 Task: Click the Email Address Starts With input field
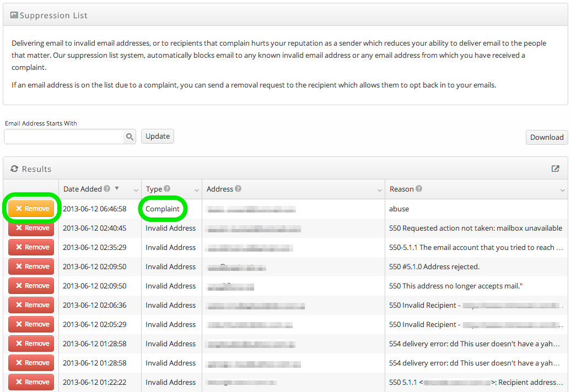63,136
